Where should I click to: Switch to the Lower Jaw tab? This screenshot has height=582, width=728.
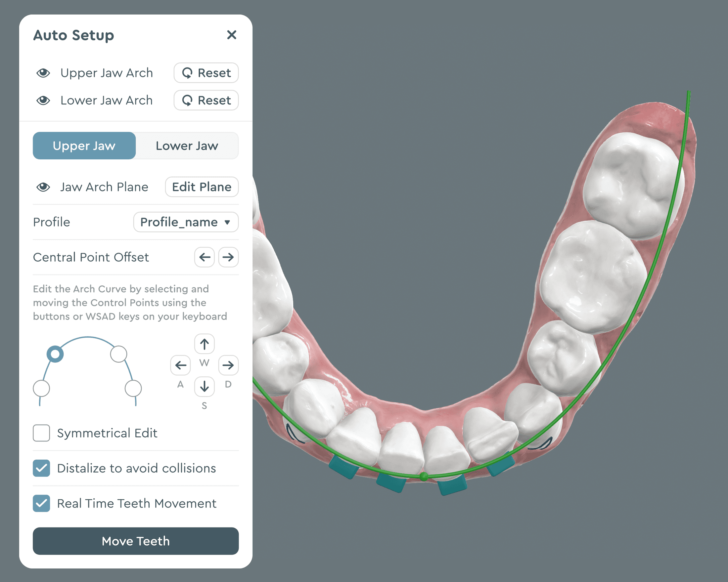tap(187, 146)
